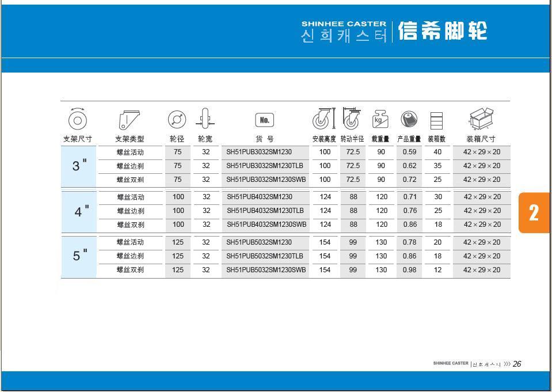Click the 3" bracket size cell

coord(79,166)
